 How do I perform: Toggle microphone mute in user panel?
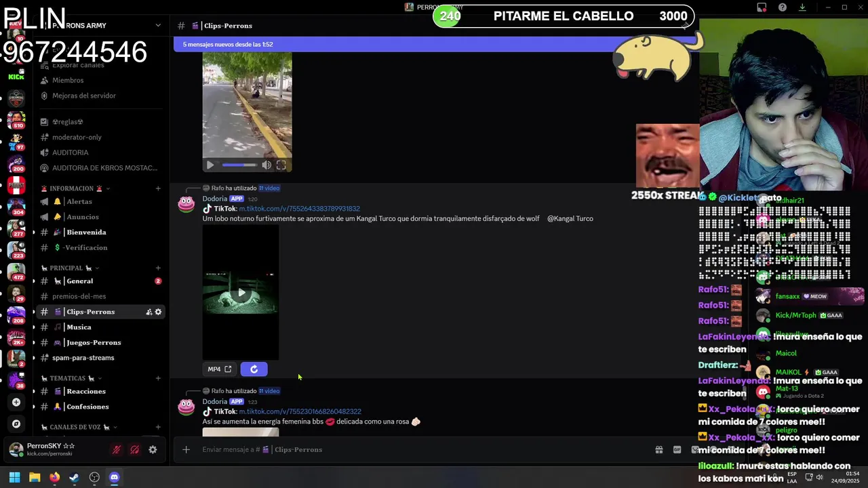click(x=117, y=449)
